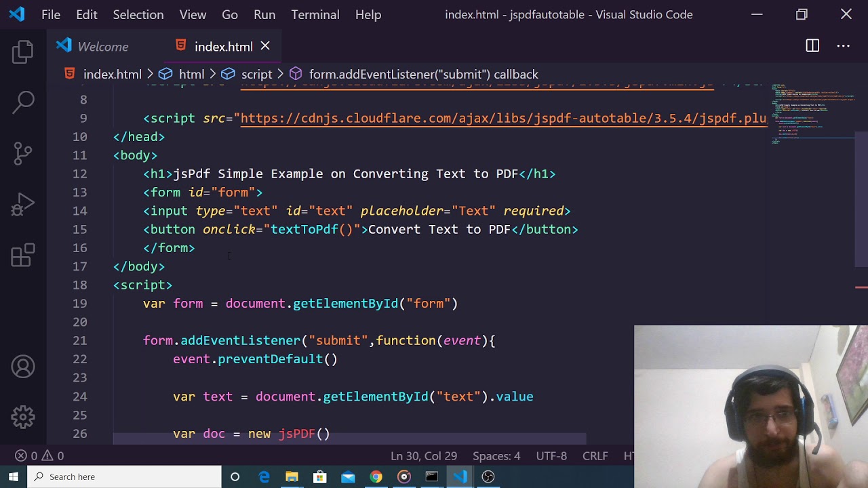Split the editor to the right
The height and width of the screenshot is (488, 868).
[812, 46]
